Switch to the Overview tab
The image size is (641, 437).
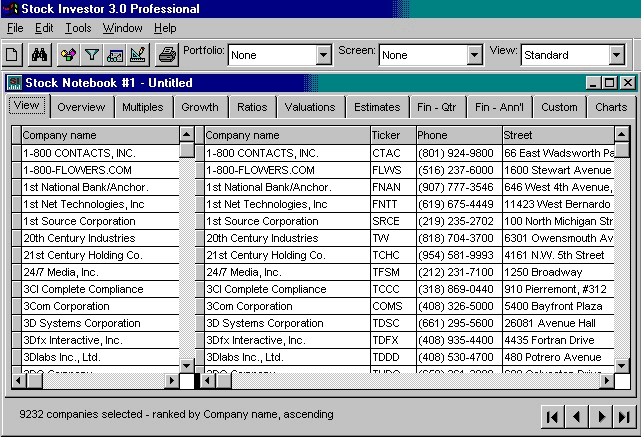point(81,107)
